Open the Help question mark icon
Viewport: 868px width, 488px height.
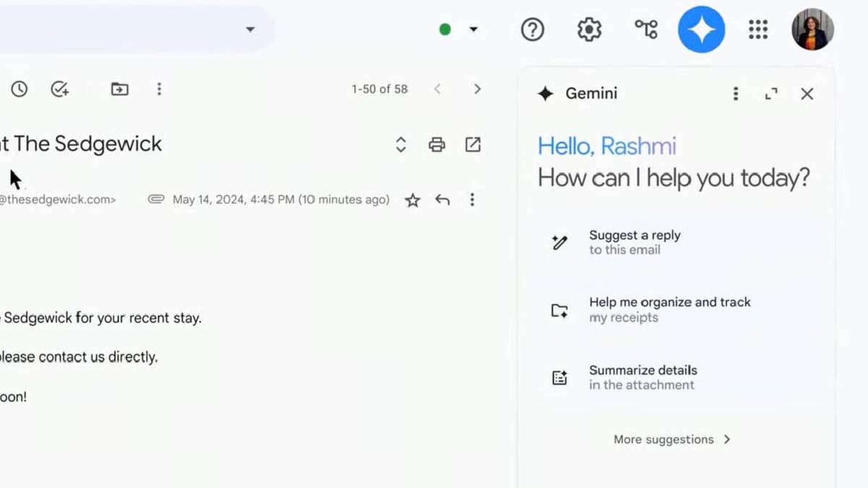tap(532, 30)
